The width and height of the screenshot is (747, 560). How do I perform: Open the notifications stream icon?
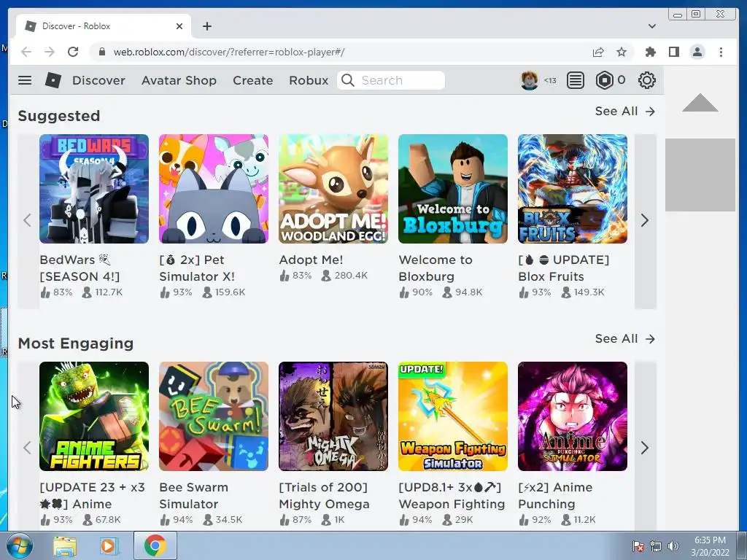click(576, 80)
